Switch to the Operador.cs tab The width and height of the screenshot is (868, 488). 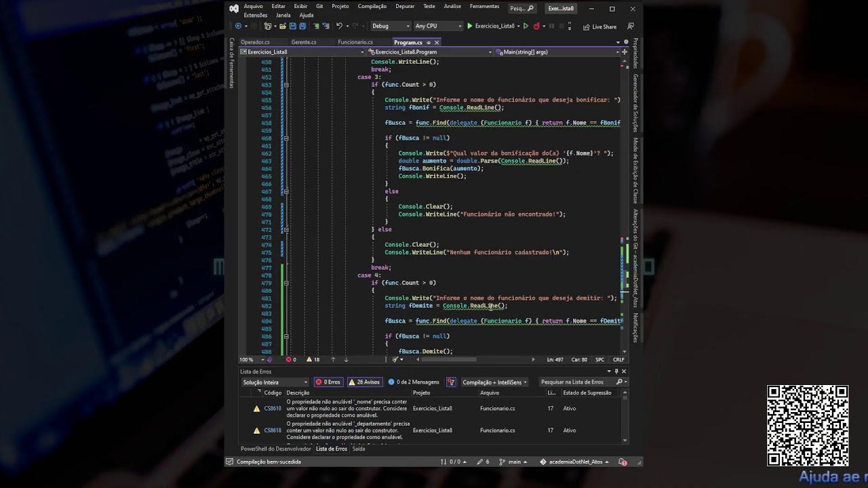coord(255,42)
